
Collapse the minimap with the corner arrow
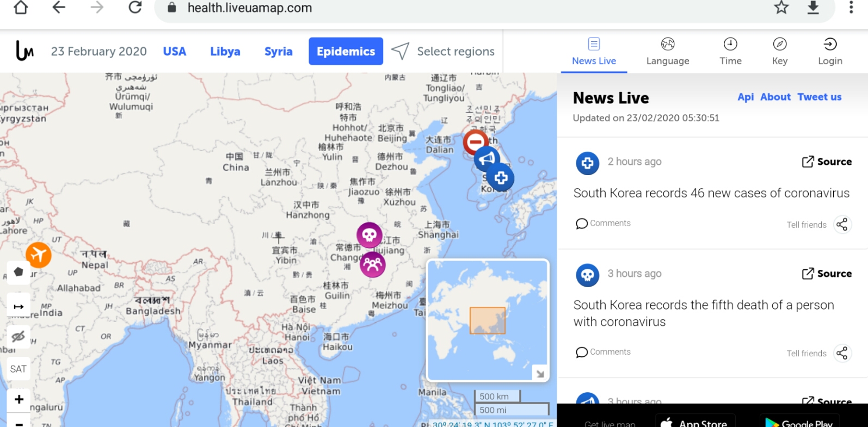pos(540,373)
